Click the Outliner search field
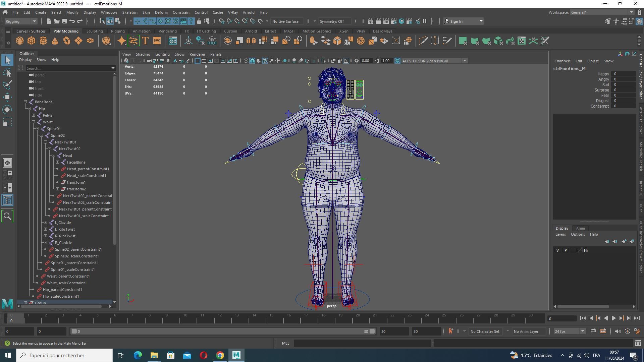The width and height of the screenshot is (644, 362). click(x=68, y=68)
